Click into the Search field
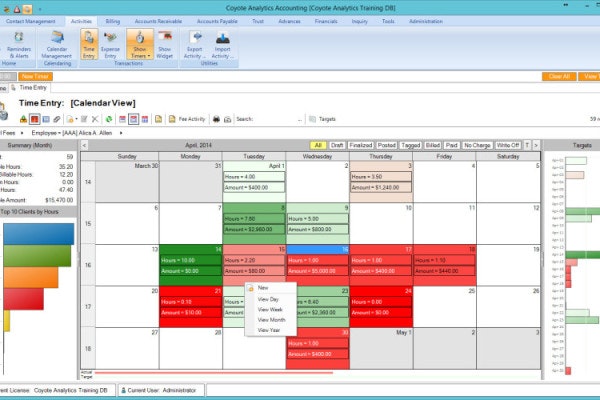The width and height of the screenshot is (600, 400). click(277, 119)
